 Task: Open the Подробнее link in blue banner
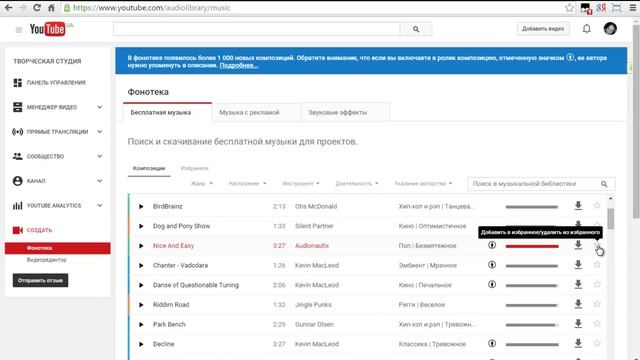239,65
